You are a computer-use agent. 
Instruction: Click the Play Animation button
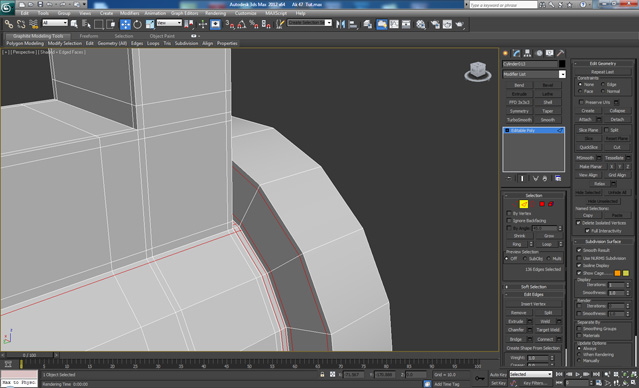[x=577, y=374]
